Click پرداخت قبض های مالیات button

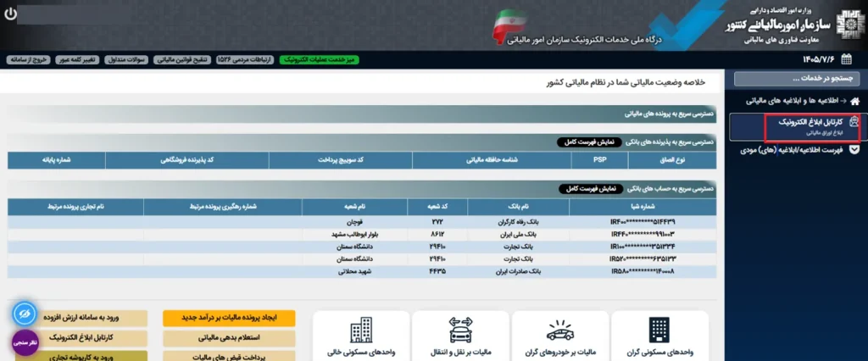(229, 355)
